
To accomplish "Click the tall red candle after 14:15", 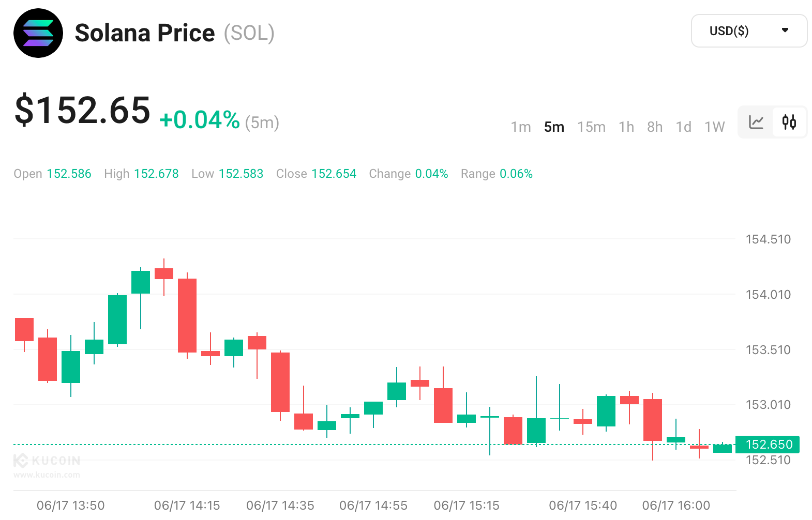I will pos(187,315).
